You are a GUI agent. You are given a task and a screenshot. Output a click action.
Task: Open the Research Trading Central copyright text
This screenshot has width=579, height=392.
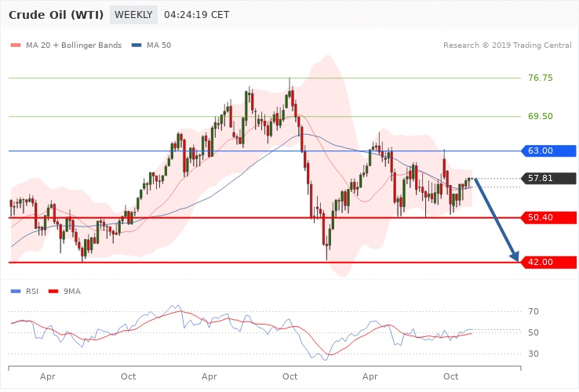pyautogui.click(x=507, y=45)
